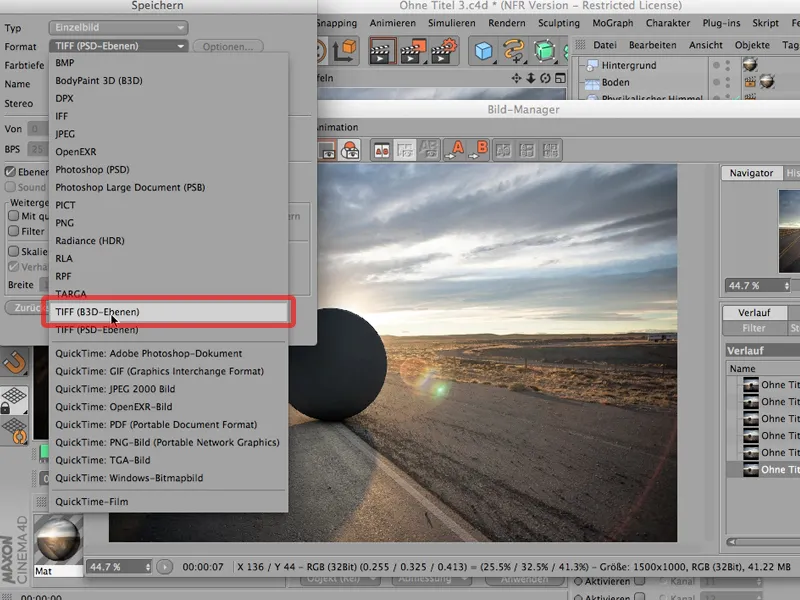Screen dimensions: 800x600
Task: Open the Objekte menu in object manager
Action: (752, 45)
